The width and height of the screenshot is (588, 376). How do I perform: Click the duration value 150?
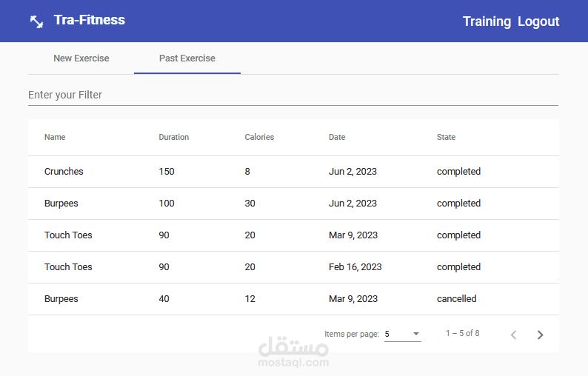[x=167, y=172]
